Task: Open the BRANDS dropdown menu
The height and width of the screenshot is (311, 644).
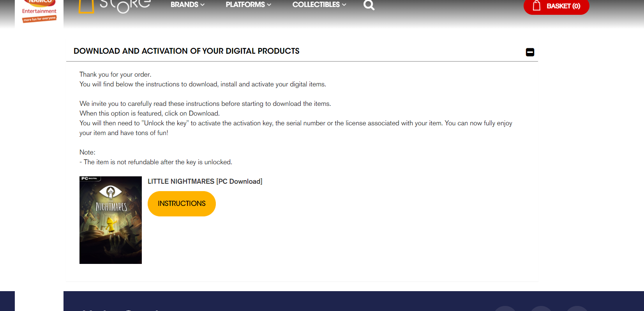Action: click(187, 5)
